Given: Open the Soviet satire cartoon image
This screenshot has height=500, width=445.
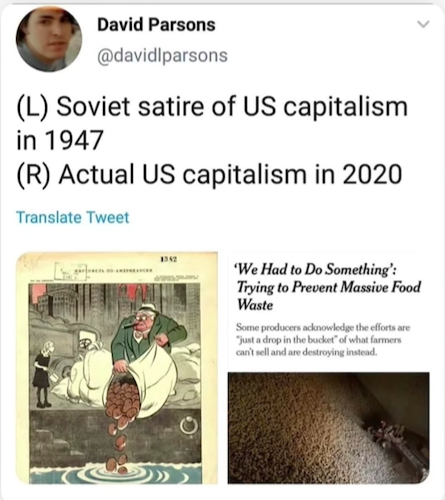Looking at the screenshot, I should pos(117,368).
